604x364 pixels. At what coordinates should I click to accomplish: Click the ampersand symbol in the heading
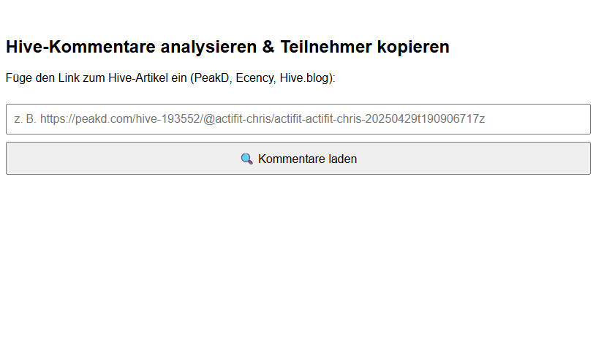pyautogui.click(x=268, y=47)
